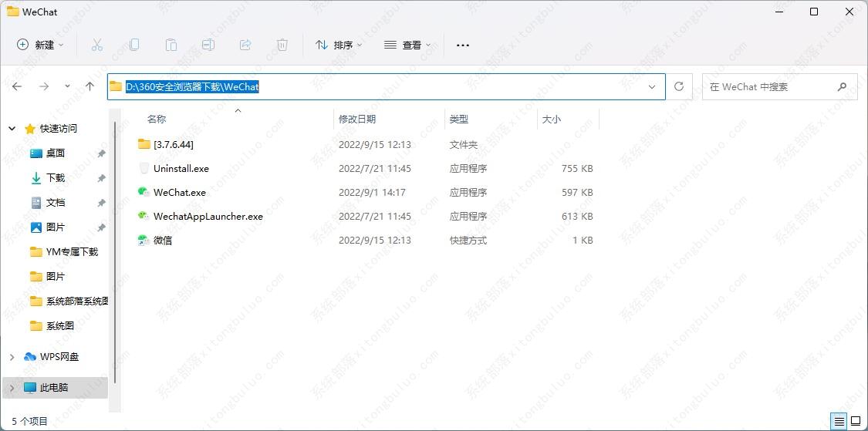
Task: Sort by the 名称 column header
Action: [x=157, y=119]
